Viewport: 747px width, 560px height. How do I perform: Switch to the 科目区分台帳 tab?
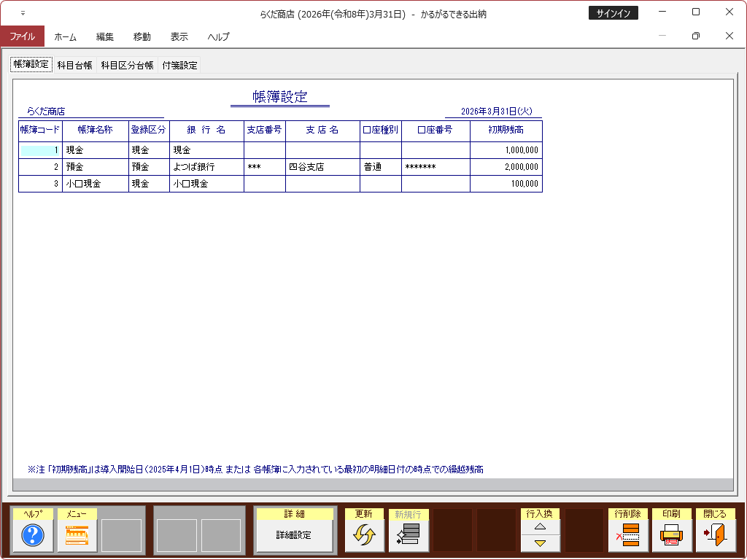pyautogui.click(x=127, y=65)
